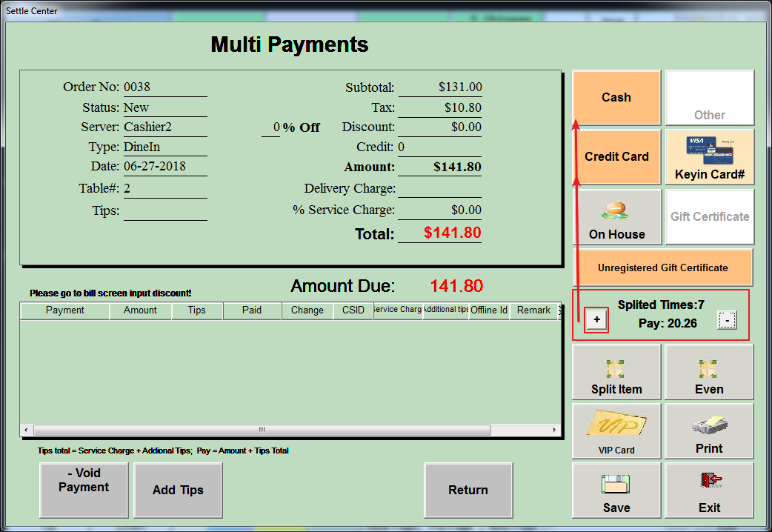This screenshot has width=772, height=532.
Task: Click the Change column header
Action: (307, 310)
